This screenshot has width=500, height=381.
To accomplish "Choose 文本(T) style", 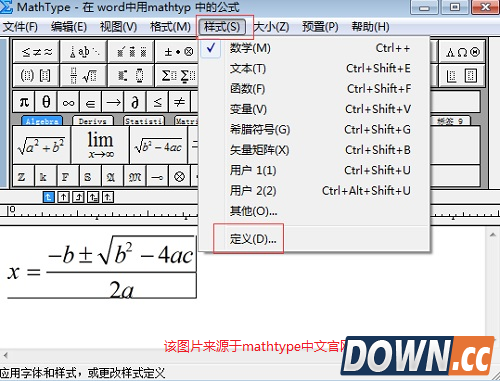I will click(x=314, y=69).
